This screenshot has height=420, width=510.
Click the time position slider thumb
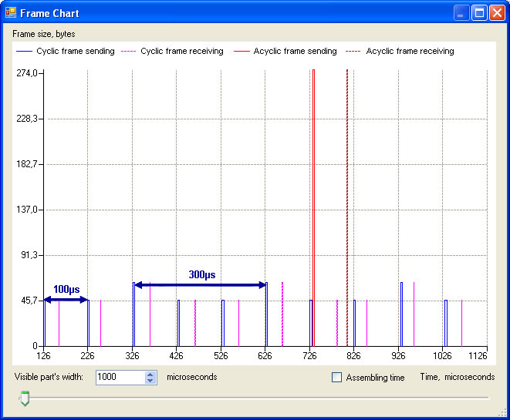25,398
